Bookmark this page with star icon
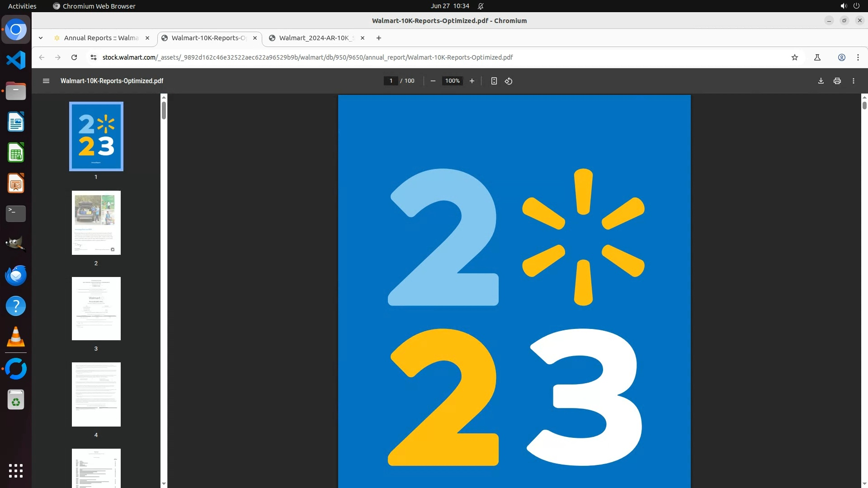Image resolution: width=868 pixels, height=488 pixels. (794, 57)
